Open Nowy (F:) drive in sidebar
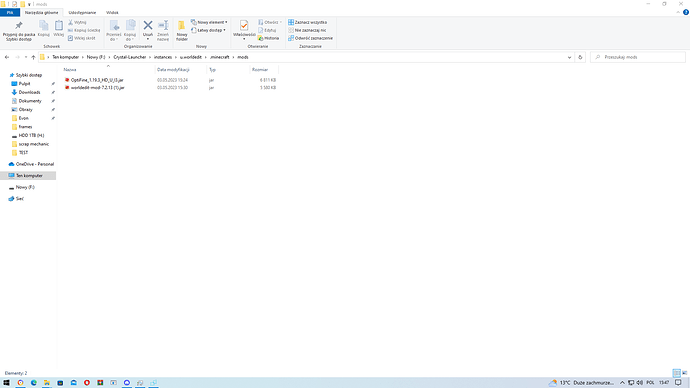The height and width of the screenshot is (388, 690). 25,187
